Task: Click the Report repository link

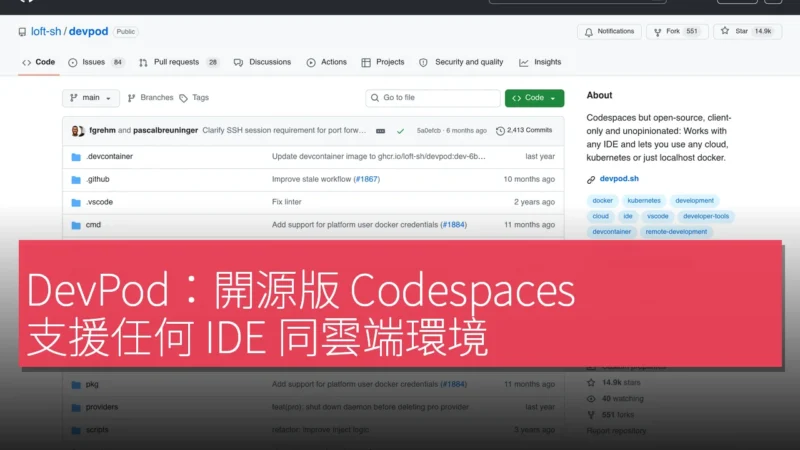Action: 616,431
